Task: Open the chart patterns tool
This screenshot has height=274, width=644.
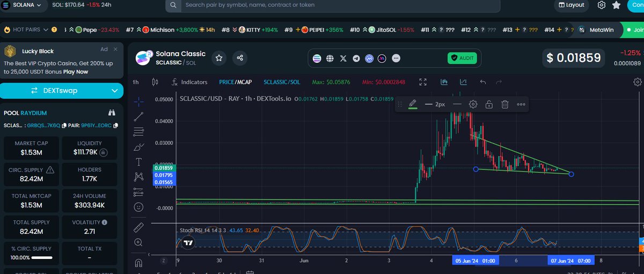Action: (x=138, y=176)
